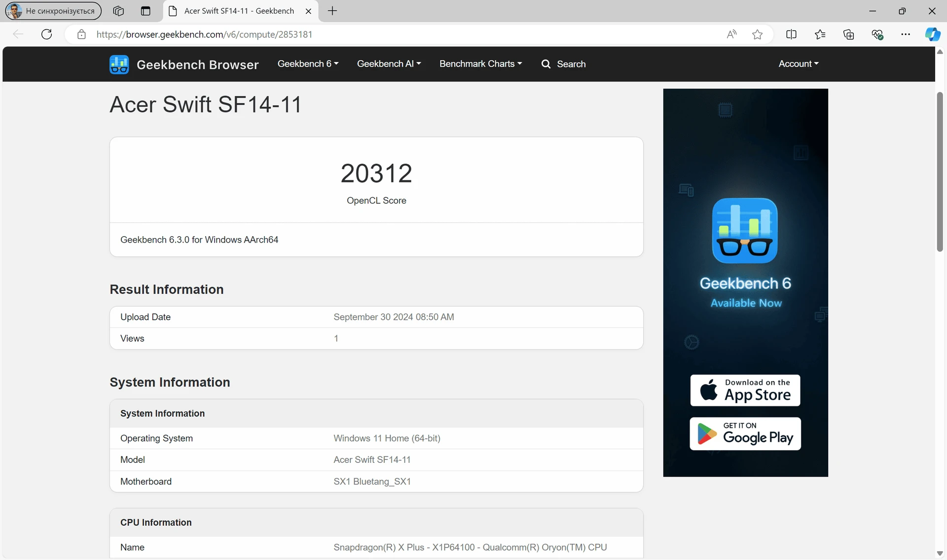Open Settings and more ellipsis menu

click(906, 34)
